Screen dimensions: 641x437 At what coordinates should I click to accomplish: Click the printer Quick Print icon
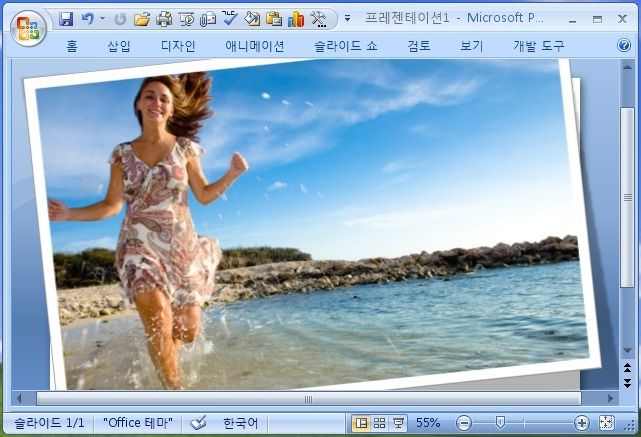(x=164, y=19)
